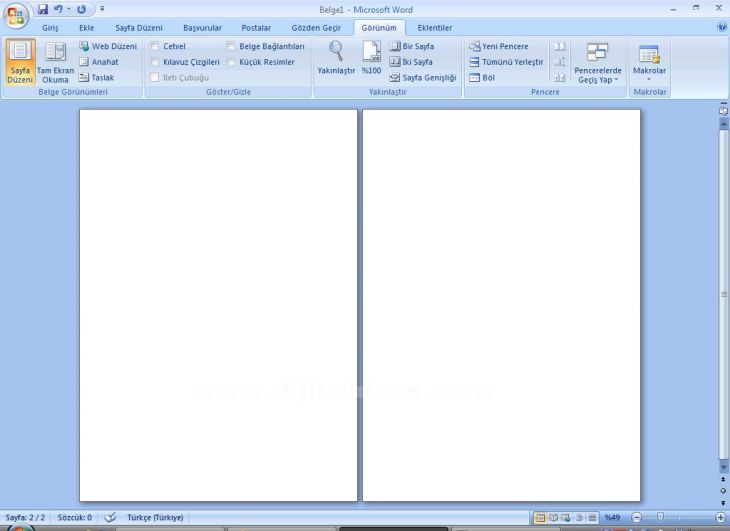Switch to Taslak draft view
The width and height of the screenshot is (730, 531).
(96, 78)
